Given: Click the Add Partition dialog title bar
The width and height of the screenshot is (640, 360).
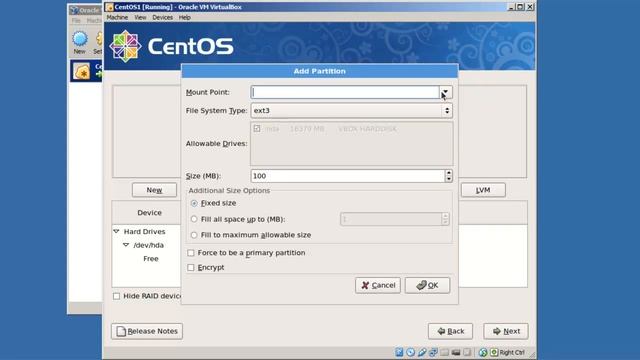Looking at the screenshot, I should click(320, 71).
